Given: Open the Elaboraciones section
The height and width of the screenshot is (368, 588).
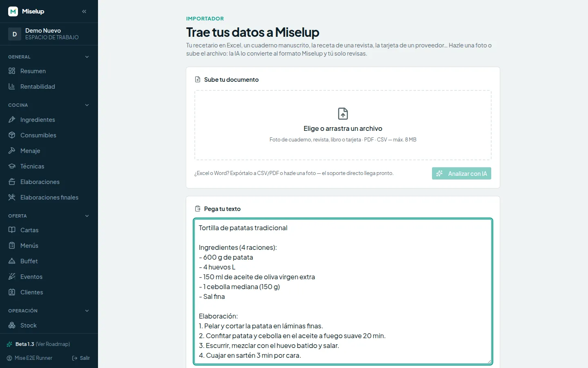Looking at the screenshot, I should 49,182.
